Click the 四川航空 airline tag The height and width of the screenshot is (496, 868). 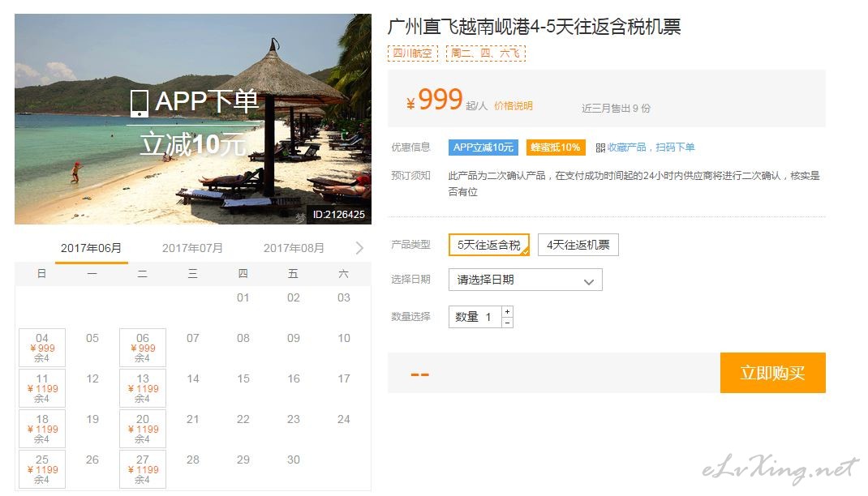click(x=412, y=53)
